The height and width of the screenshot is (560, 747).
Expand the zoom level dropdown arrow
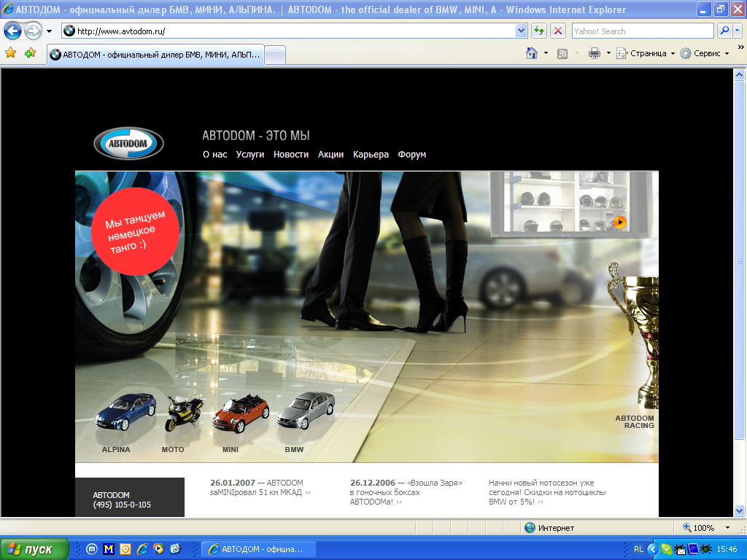[x=727, y=528]
